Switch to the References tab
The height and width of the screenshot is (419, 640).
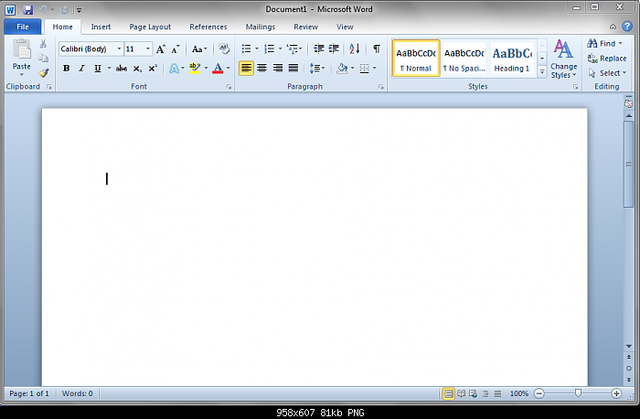[x=208, y=27]
